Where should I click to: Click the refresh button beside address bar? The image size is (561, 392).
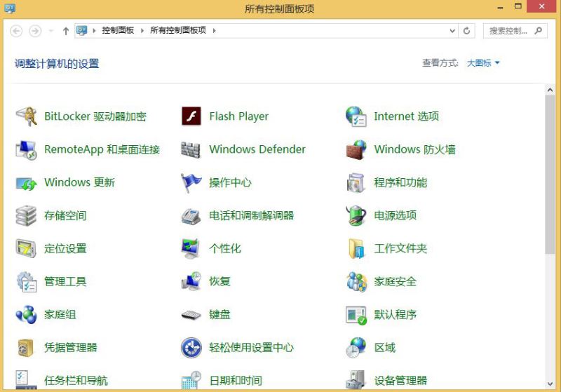[x=468, y=31]
